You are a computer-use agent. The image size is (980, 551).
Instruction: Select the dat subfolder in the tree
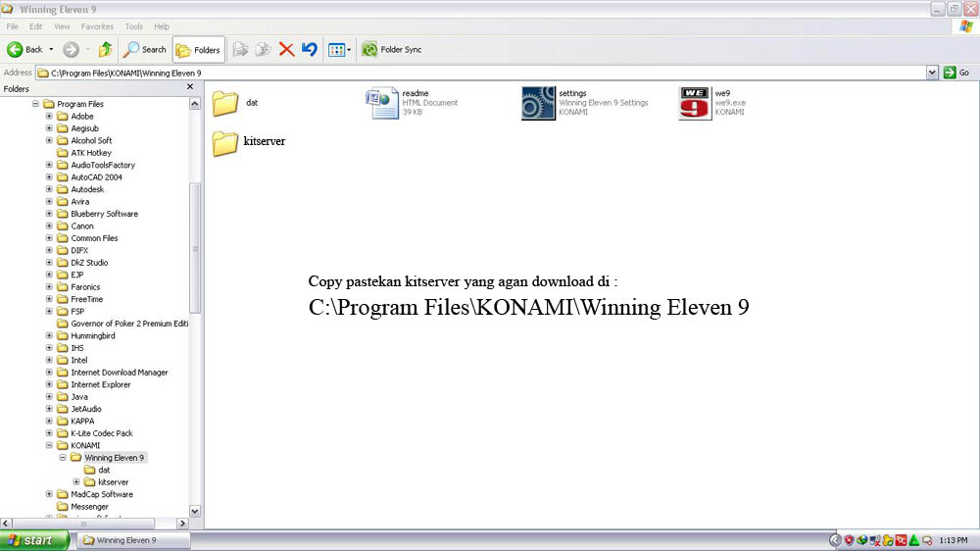click(104, 470)
